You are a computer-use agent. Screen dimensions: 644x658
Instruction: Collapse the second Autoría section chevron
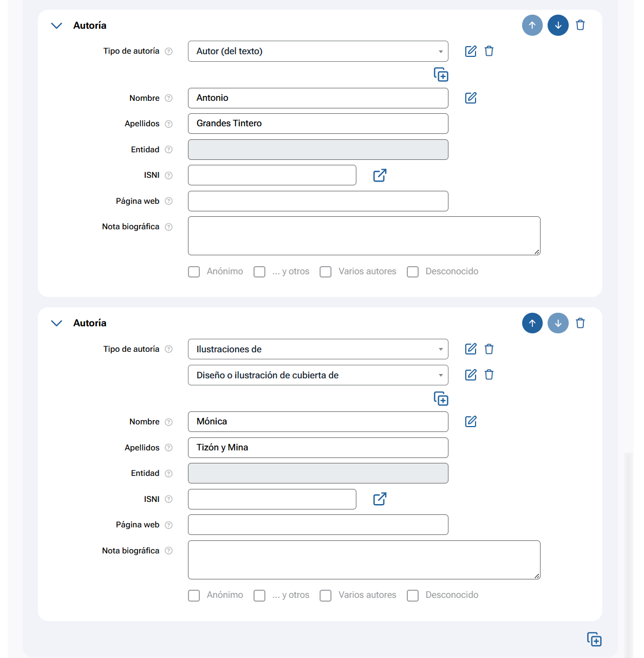point(56,324)
